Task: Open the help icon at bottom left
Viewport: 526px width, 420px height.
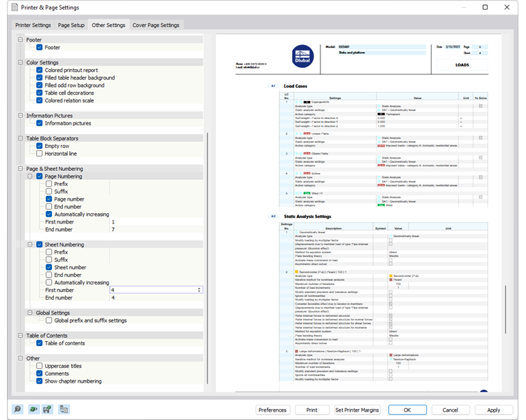Action: 17,409
